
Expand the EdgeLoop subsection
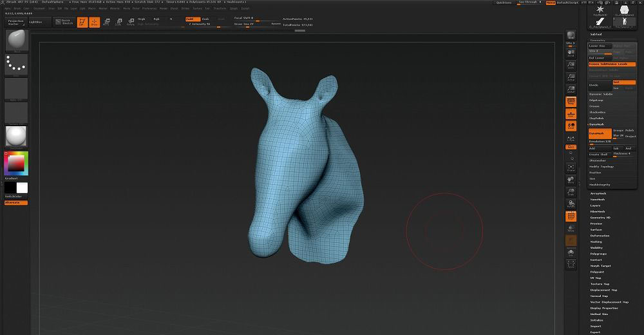coord(596,100)
